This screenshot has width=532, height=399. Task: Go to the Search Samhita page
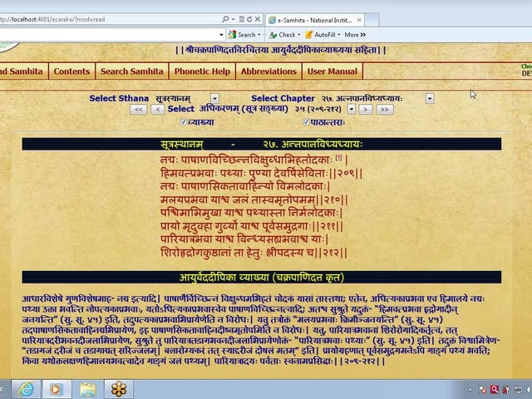coord(131,71)
